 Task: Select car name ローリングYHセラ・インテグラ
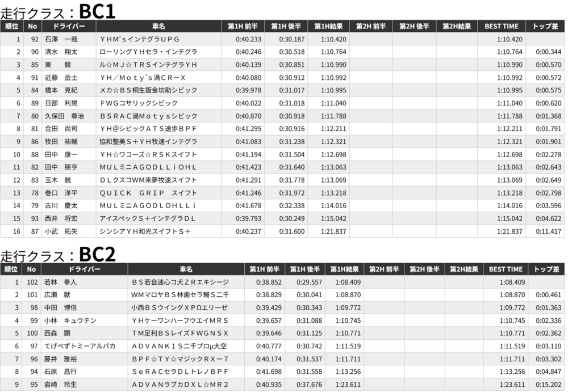148,52
